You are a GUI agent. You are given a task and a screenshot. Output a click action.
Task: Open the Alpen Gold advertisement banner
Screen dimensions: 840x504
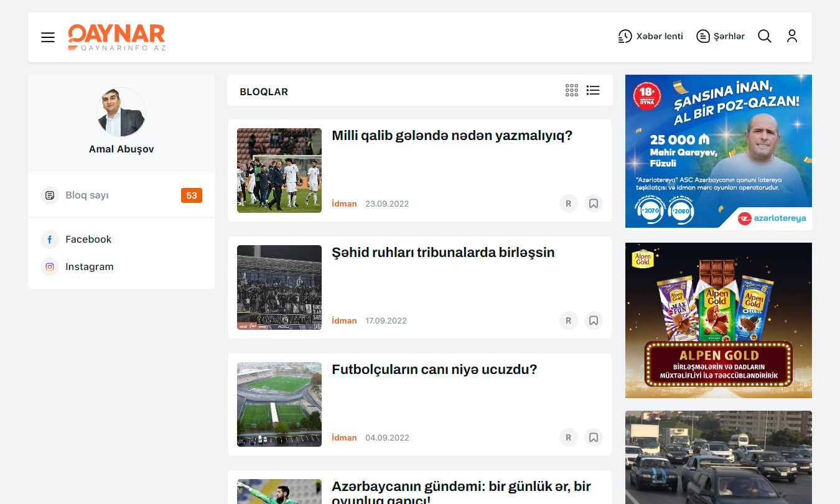point(718,320)
